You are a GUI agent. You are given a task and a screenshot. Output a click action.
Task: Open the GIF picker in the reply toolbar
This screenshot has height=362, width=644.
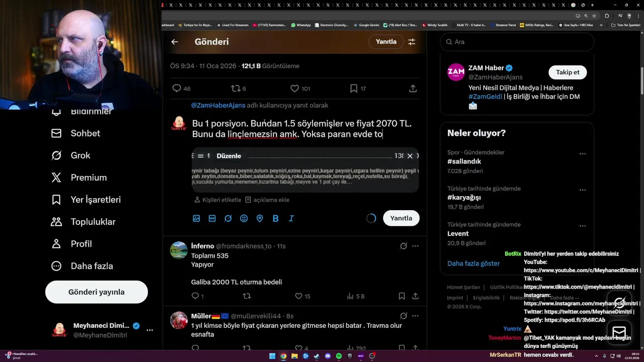[x=212, y=218]
